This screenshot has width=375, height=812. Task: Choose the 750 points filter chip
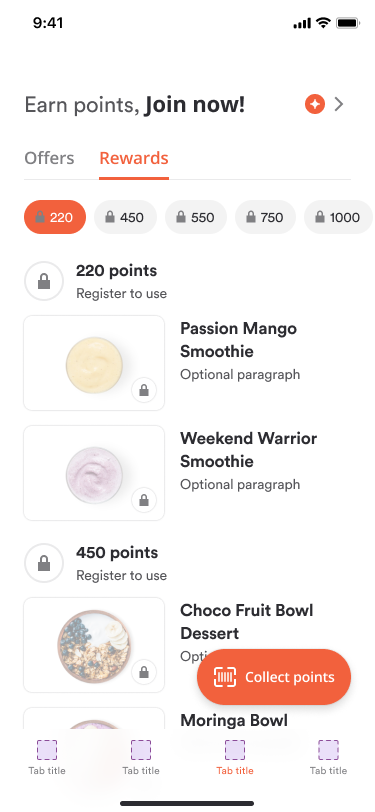[x=265, y=217]
